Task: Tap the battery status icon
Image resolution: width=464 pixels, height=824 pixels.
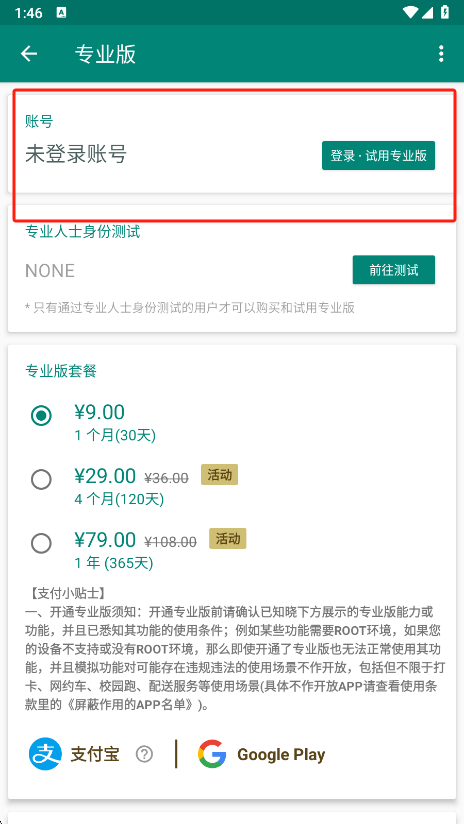Action: coord(445,12)
